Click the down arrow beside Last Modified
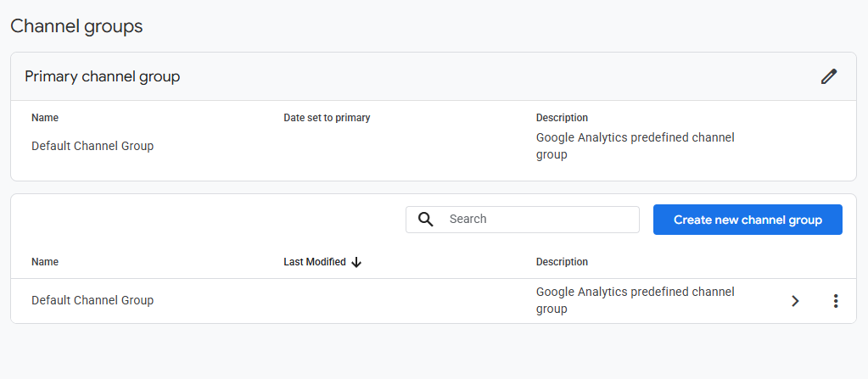 coord(356,262)
